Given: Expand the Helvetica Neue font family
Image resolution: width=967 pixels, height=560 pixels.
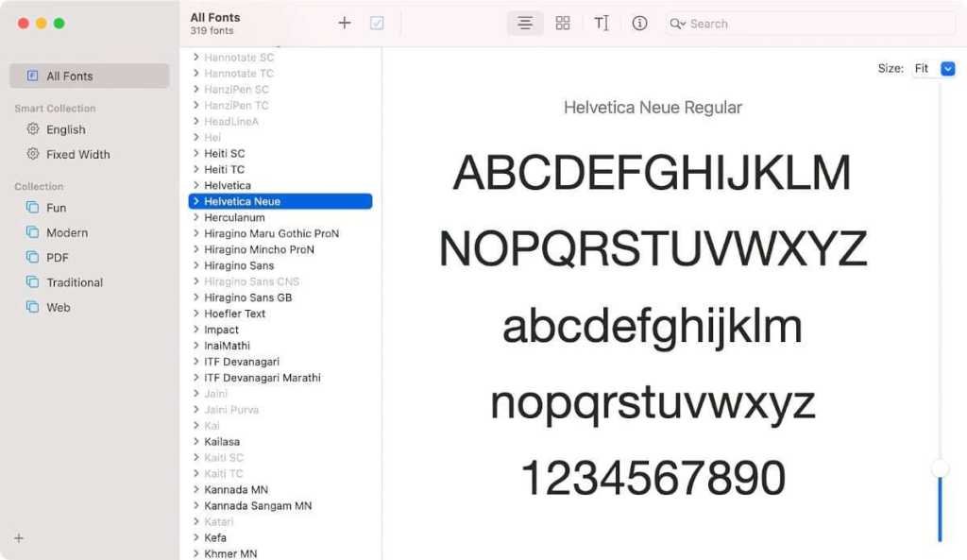Looking at the screenshot, I should 196,201.
